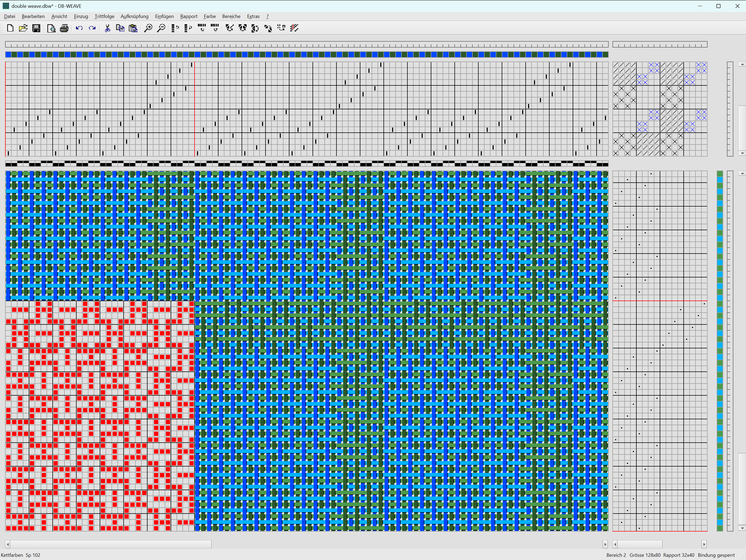Open a file with the folder icon
746x560 pixels.
(23, 28)
